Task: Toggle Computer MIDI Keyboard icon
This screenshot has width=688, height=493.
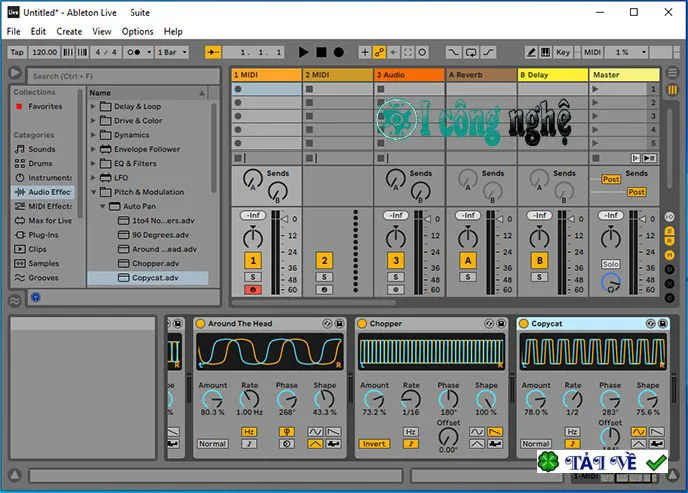Action: click(x=545, y=52)
